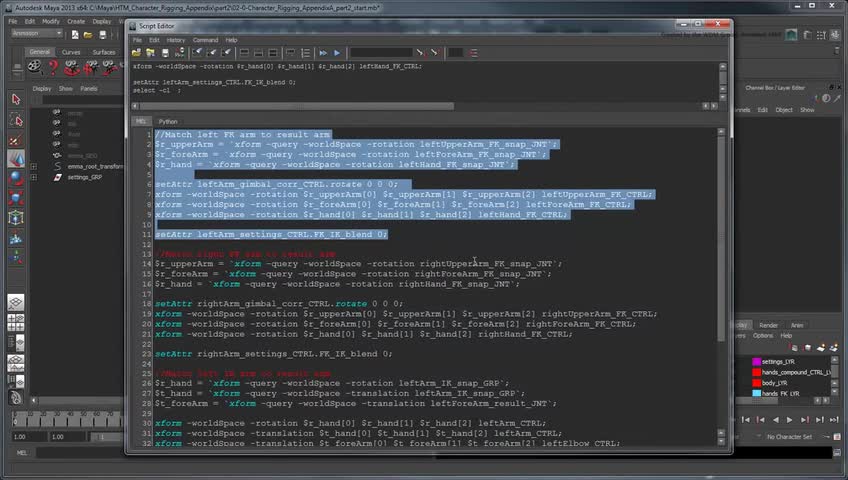Screen dimensions: 848x480
Task: Expand settings_GRP in Outliner
Action: pyautogui.click(x=34, y=177)
